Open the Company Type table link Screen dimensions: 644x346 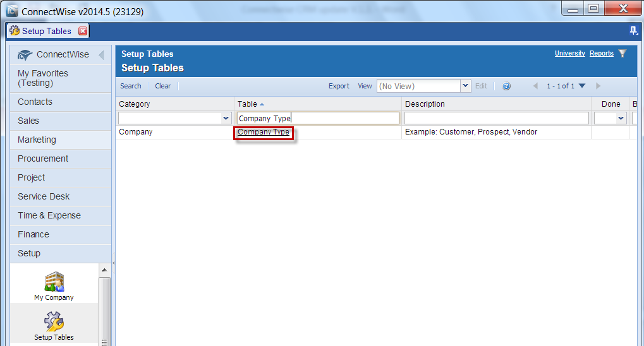coord(264,132)
